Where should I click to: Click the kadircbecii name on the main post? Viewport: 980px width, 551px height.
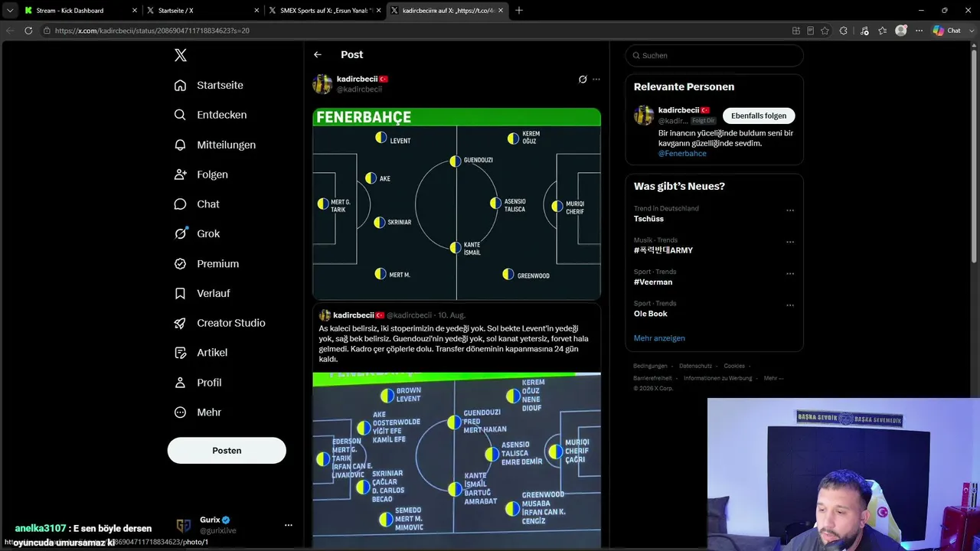click(358, 79)
